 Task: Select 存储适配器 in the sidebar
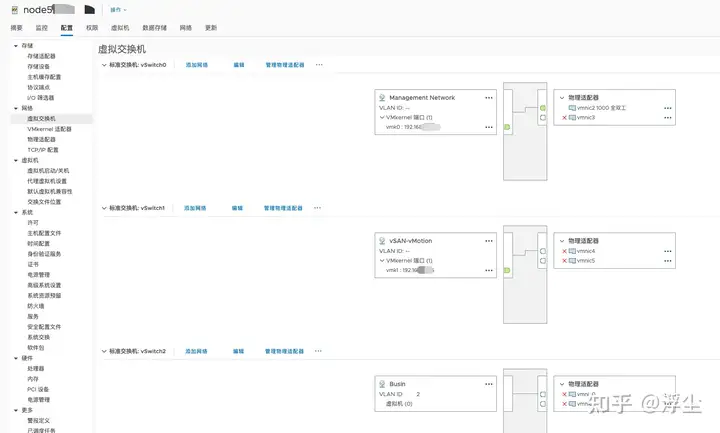coord(41,56)
